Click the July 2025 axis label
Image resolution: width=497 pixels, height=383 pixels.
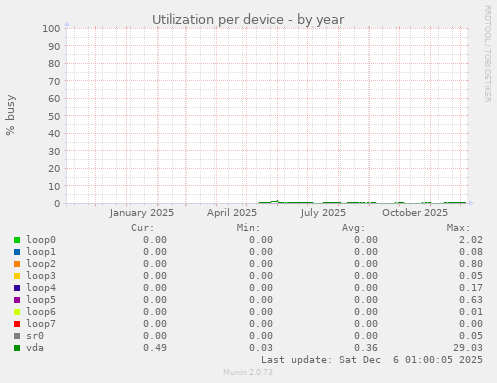(323, 213)
